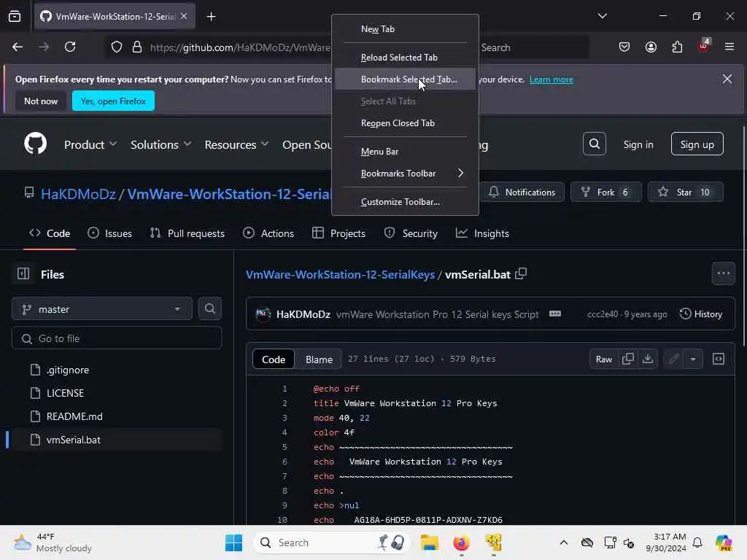Open the Raw file view
Screen dimensions: 747x560
pos(603,359)
